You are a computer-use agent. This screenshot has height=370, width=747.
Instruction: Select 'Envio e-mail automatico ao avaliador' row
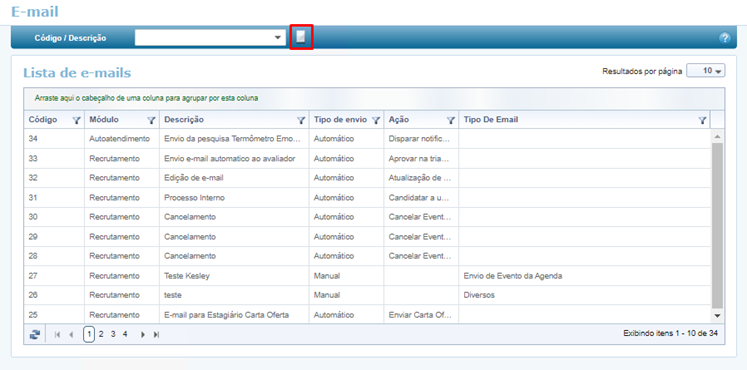367,159
